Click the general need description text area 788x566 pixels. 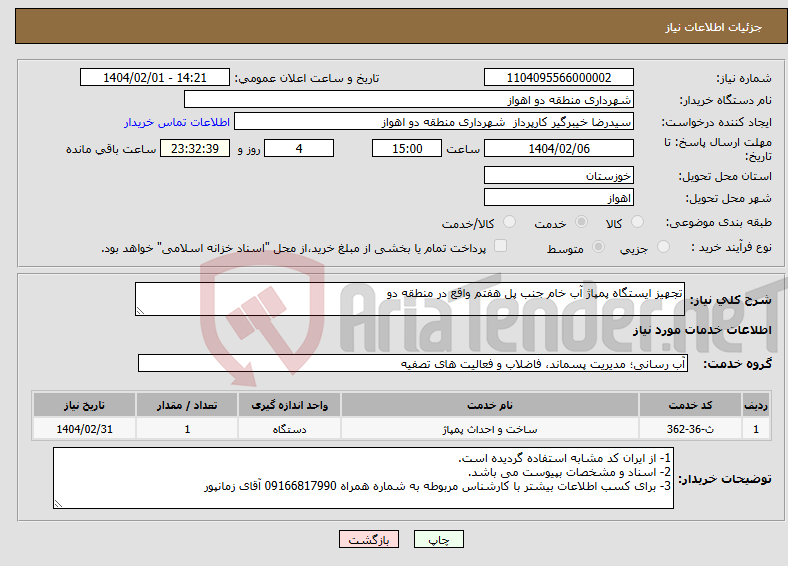(x=410, y=299)
